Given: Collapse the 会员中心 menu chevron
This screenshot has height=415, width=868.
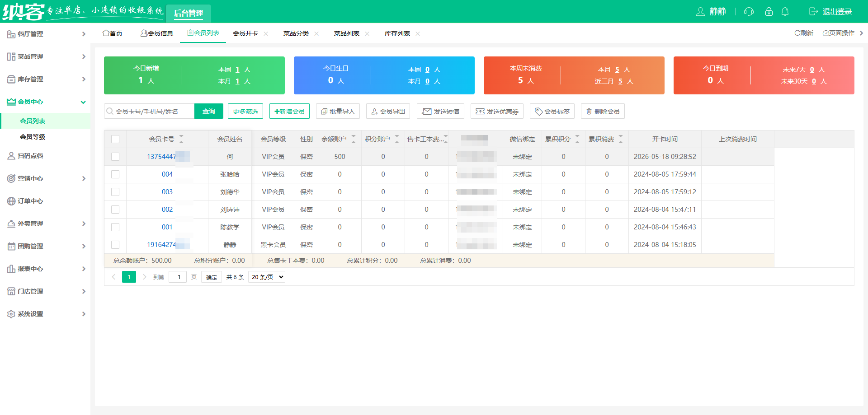Looking at the screenshot, I should (83, 102).
